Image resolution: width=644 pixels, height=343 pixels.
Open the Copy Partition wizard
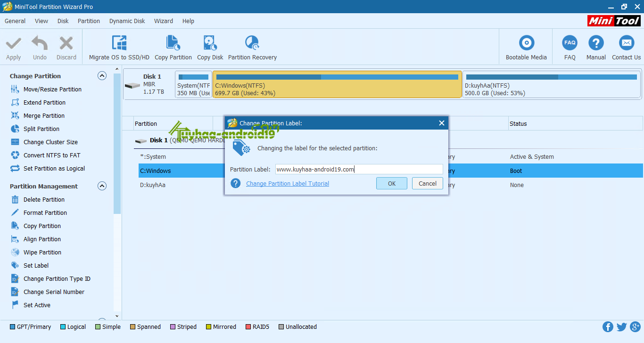click(173, 48)
